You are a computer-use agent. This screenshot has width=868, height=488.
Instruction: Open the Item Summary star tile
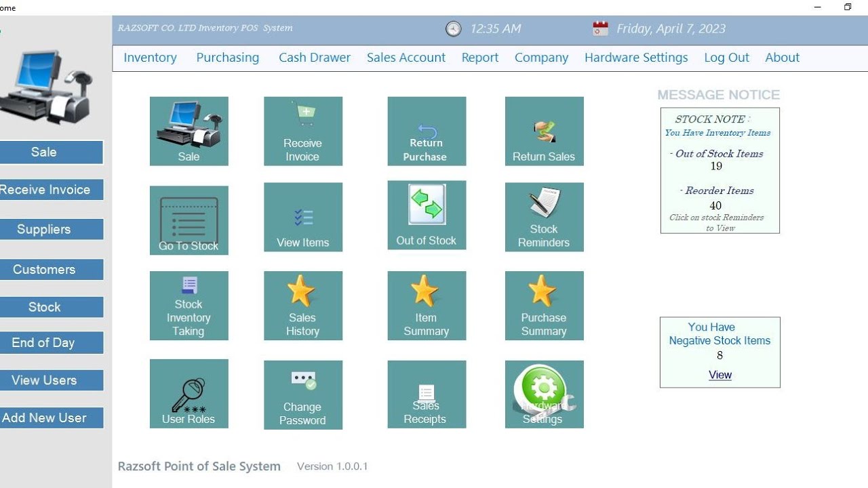[427, 306]
